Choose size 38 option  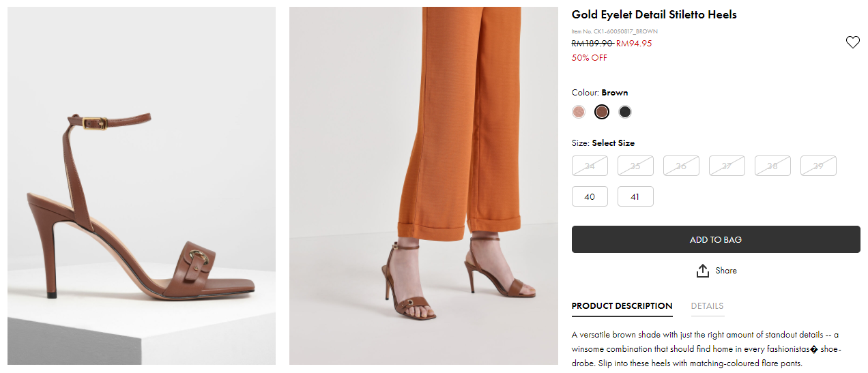coord(772,166)
